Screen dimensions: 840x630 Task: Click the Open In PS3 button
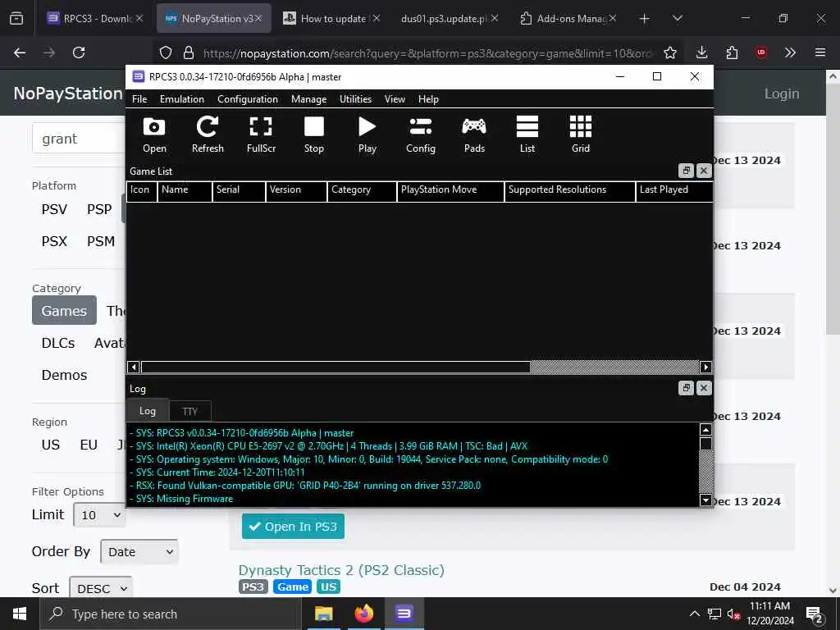click(x=293, y=527)
